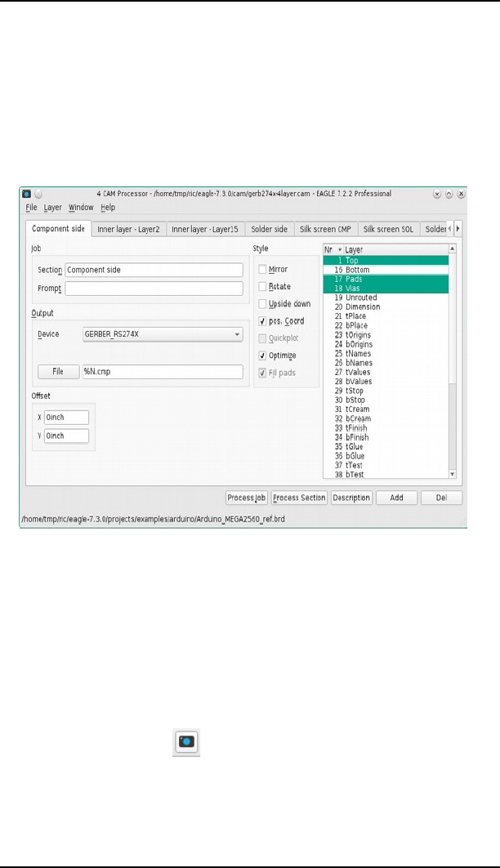Click the output file name field %N.cmp
Screen dimensions: 500x868
point(163,371)
